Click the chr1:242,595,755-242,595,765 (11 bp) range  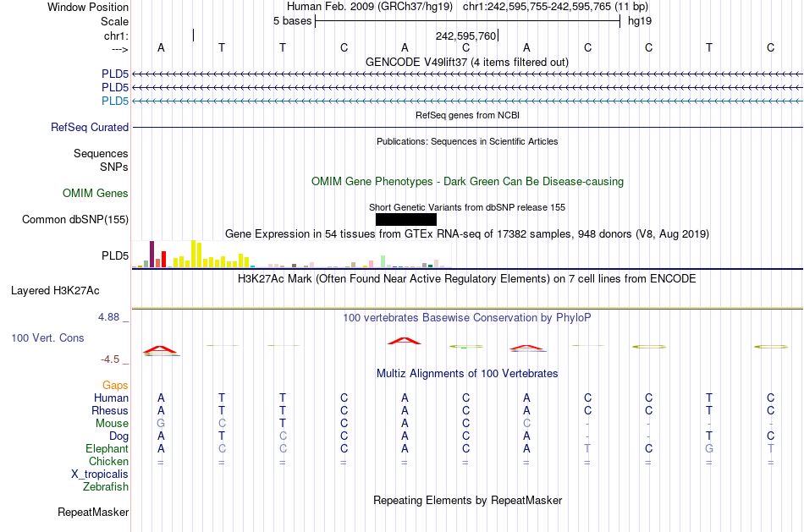(555, 7)
